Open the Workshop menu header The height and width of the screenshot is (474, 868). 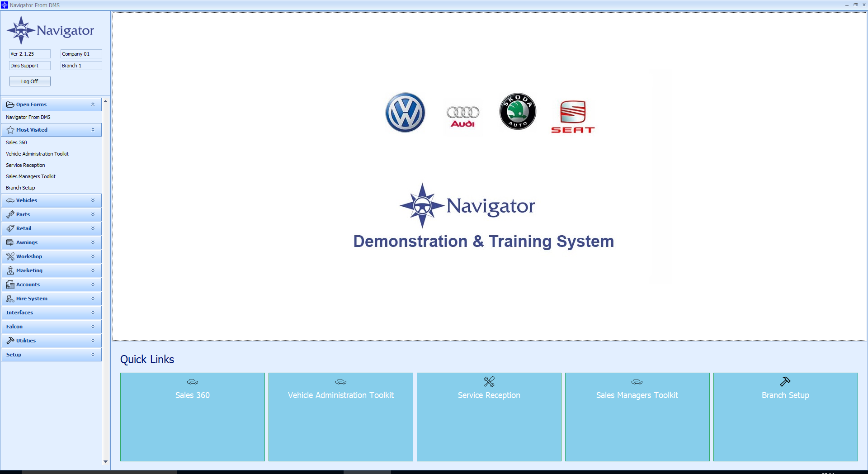(x=51, y=256)
